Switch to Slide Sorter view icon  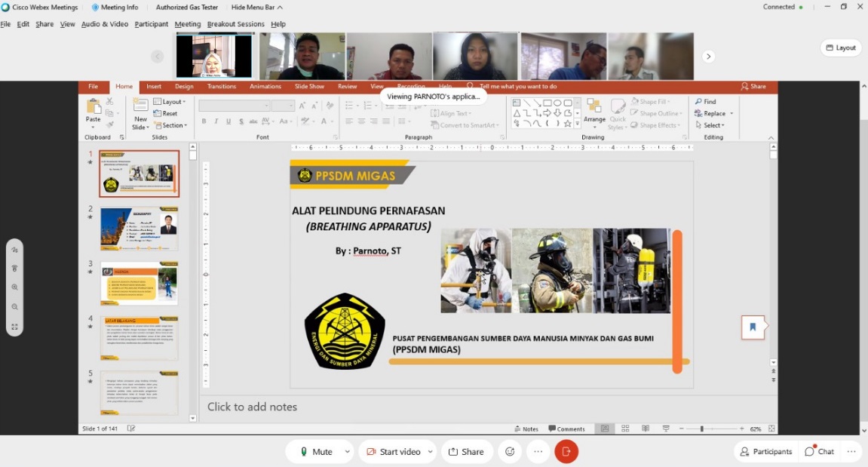[625, 428]
